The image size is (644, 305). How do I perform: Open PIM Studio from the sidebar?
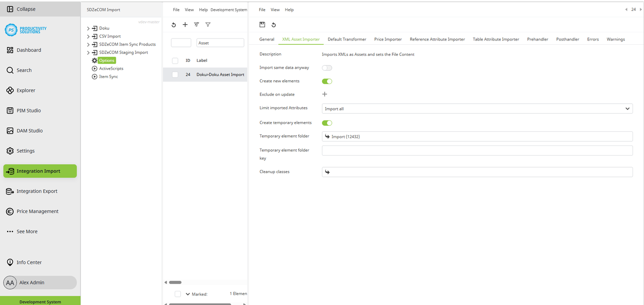[x=28, y=110]
